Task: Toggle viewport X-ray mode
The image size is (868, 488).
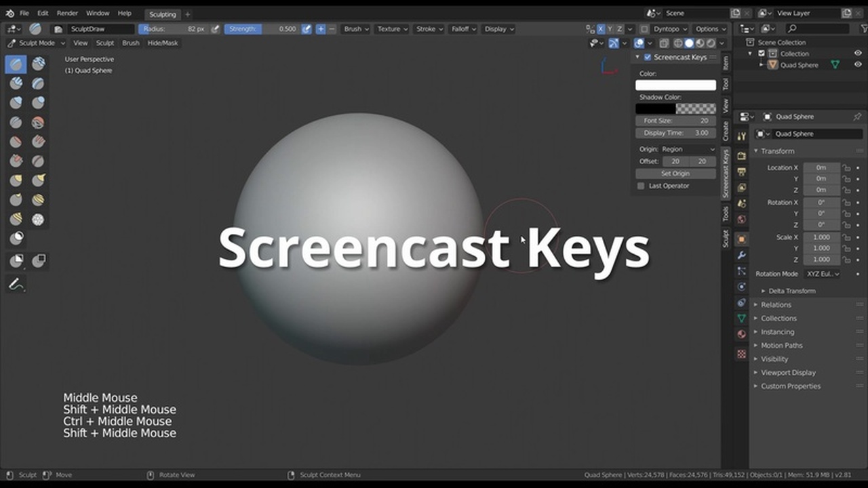Action: click(x=664, y=43)
